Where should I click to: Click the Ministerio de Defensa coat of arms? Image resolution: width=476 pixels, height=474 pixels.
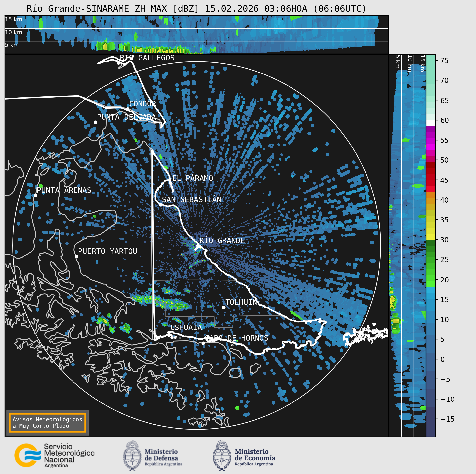tap(132, 456)
